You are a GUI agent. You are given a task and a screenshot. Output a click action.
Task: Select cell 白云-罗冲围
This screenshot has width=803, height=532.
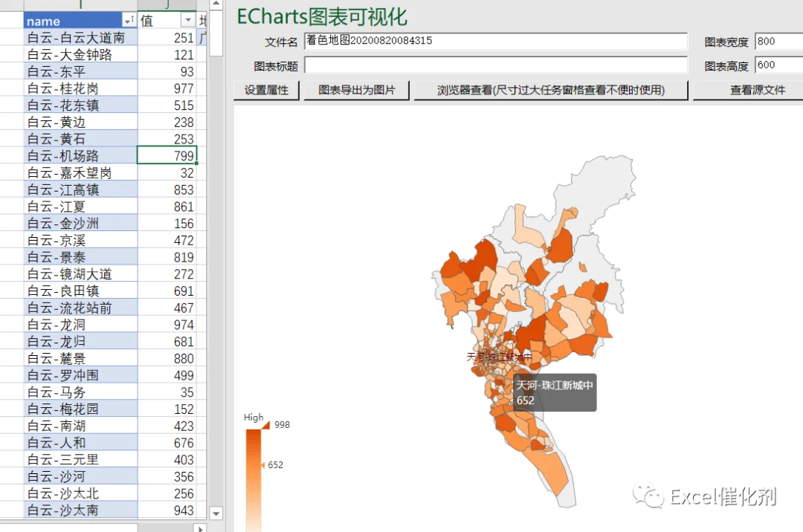[x=80, y=375]
